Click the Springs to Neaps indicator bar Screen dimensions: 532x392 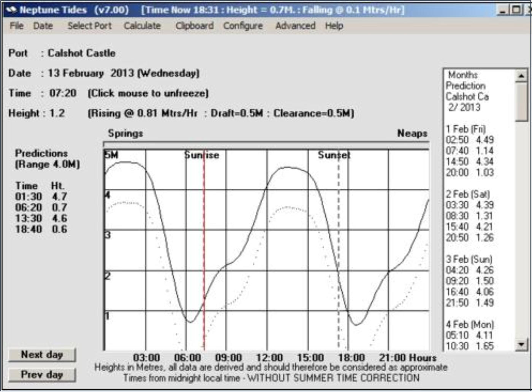tap(266, 144)
